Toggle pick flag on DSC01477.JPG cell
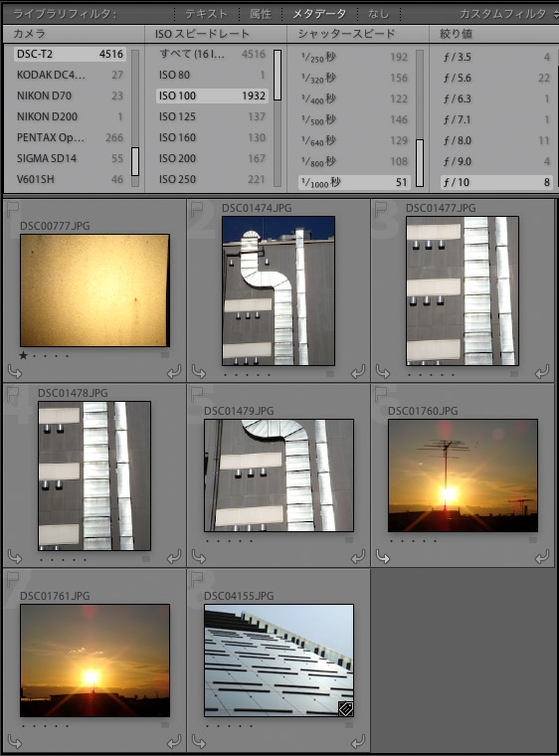Screen dimensions: 559x756 pos(381,209)
